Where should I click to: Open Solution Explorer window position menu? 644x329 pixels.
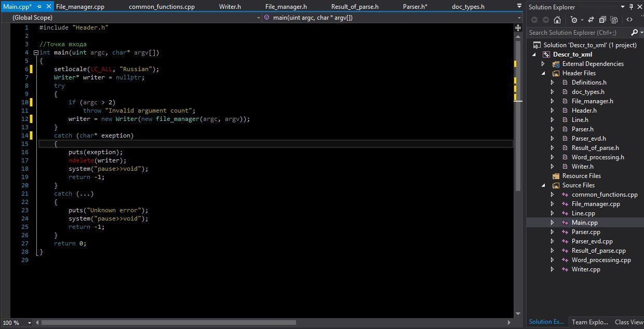coord(622,7)
